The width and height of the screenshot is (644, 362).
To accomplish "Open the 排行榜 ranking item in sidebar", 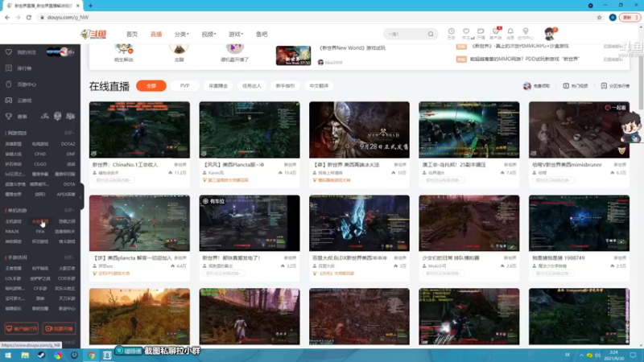I will [24, 68].
